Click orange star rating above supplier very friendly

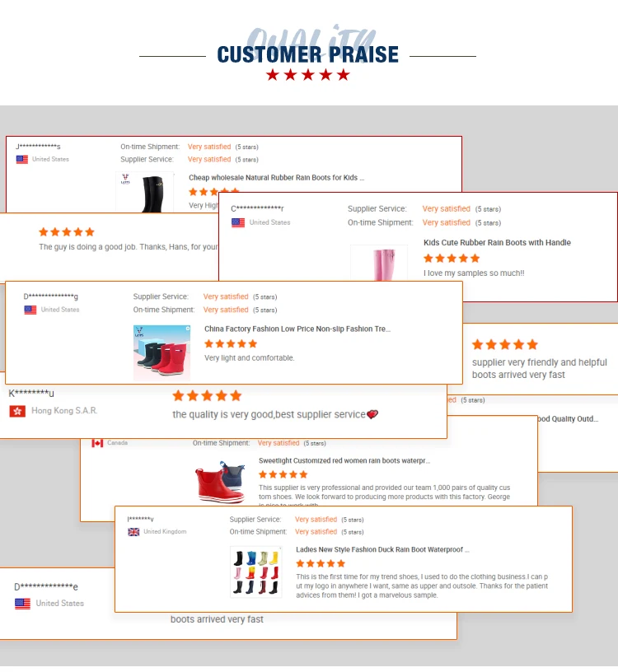click(x=504, y=345)
